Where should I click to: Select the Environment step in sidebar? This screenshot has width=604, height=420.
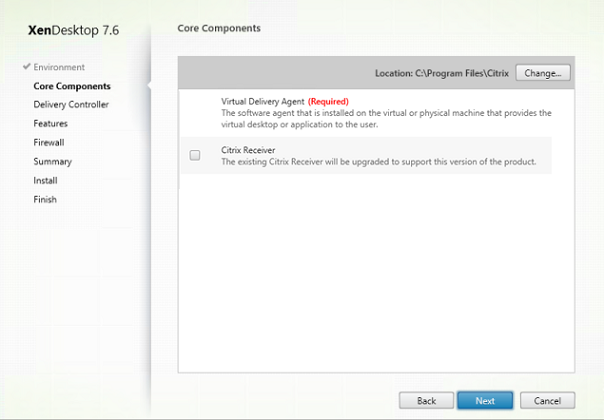tap(59, 67)
